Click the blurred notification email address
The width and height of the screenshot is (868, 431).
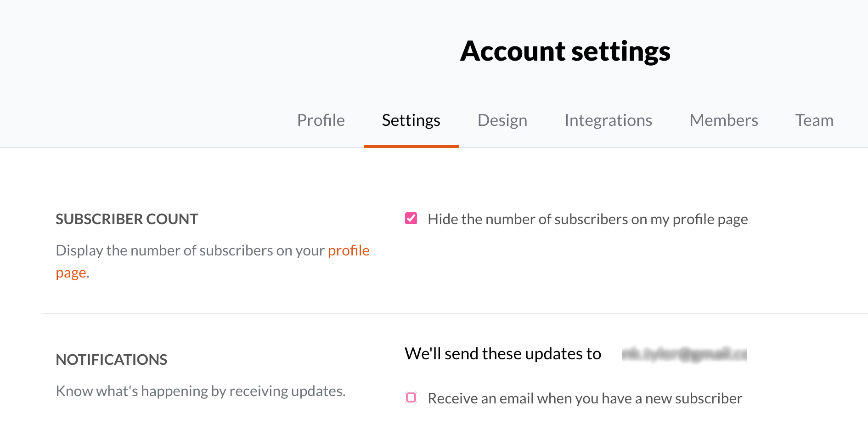point(684,354)
